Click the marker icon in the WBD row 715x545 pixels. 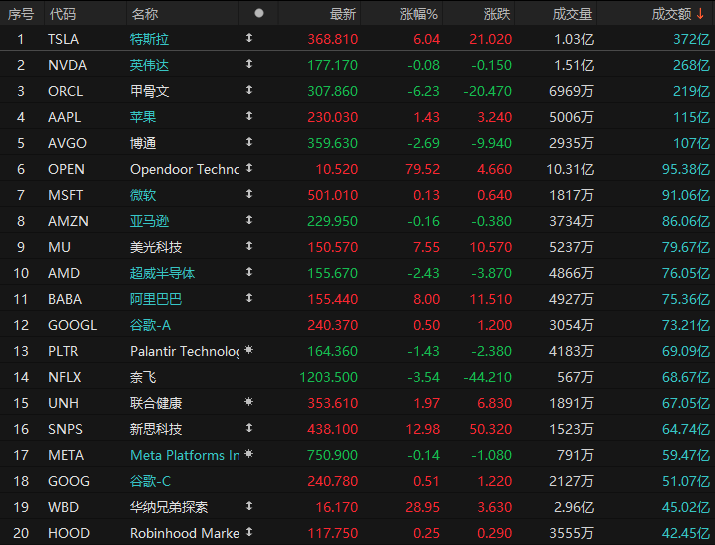tap(249, 506)
